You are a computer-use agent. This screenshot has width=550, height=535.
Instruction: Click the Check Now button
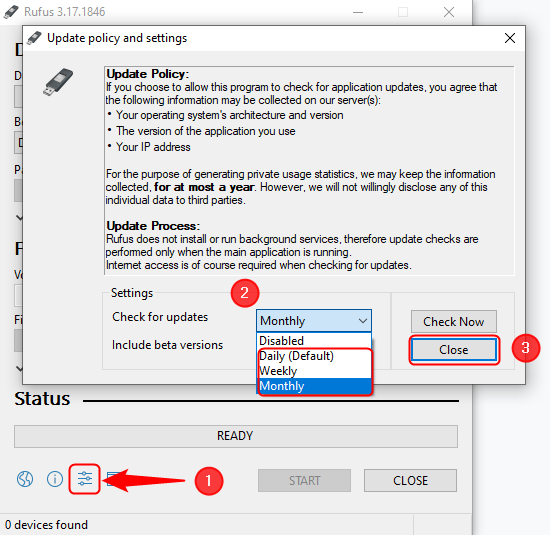[454, 321]
